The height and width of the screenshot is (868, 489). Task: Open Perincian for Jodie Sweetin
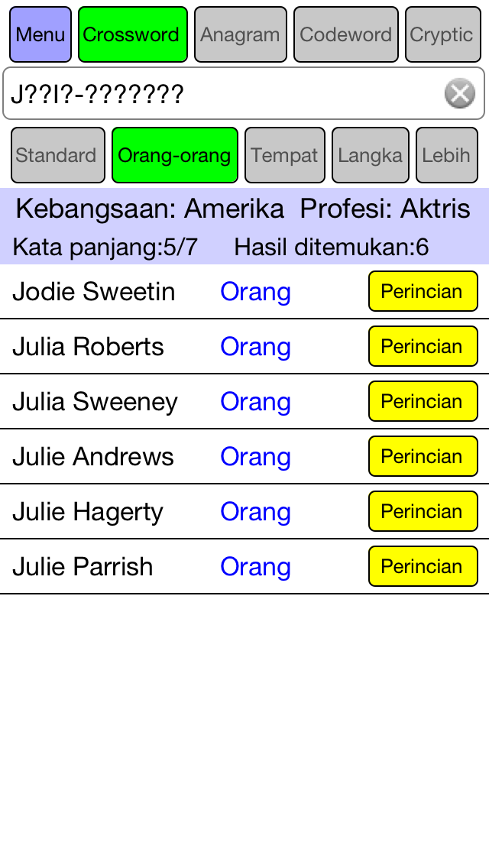423,291
